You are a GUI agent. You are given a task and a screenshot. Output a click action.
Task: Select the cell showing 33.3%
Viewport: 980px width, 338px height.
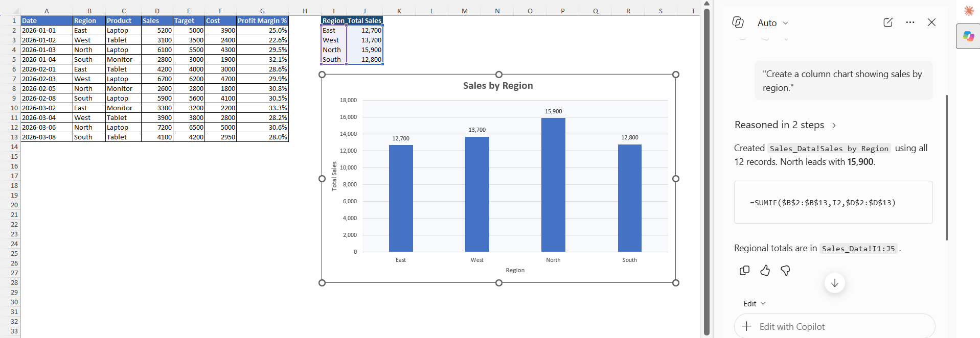click(x=262, y=108)
